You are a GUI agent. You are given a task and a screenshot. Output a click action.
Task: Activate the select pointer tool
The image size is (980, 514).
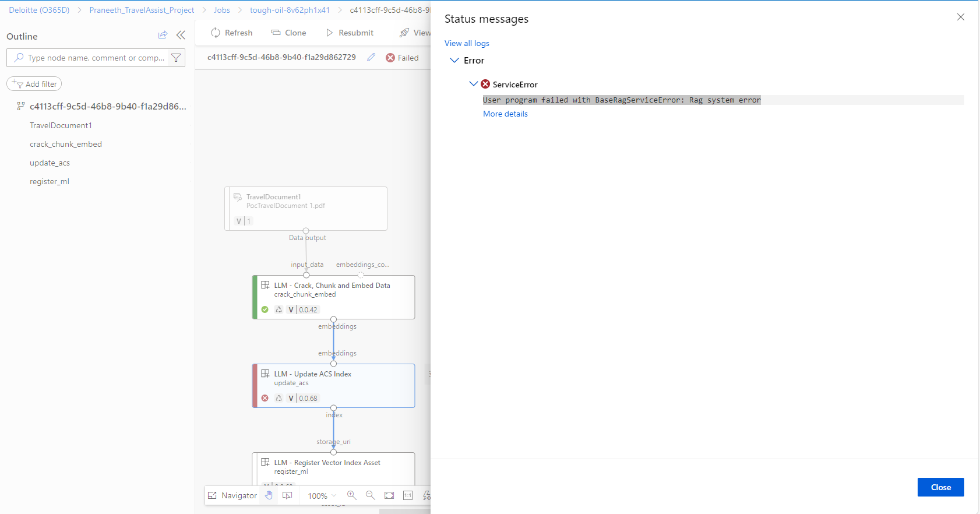click(x=287, y=495)
